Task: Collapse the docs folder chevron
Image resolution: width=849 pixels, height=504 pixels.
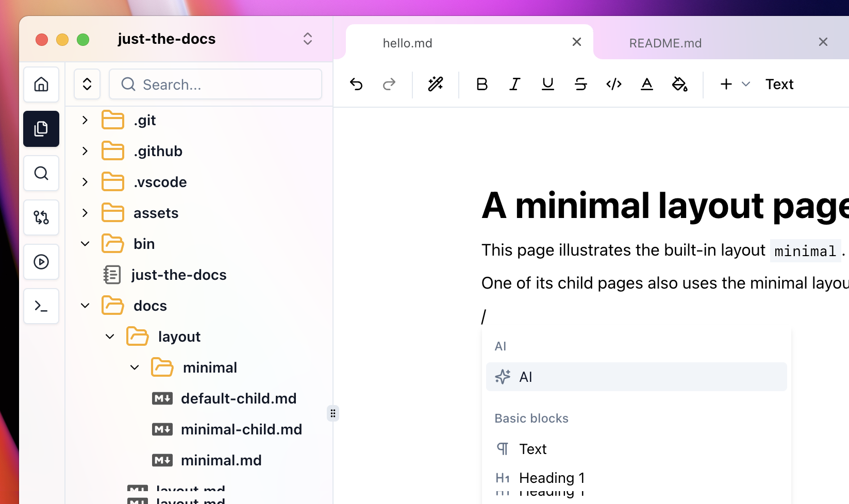Action: pos(85,306)
